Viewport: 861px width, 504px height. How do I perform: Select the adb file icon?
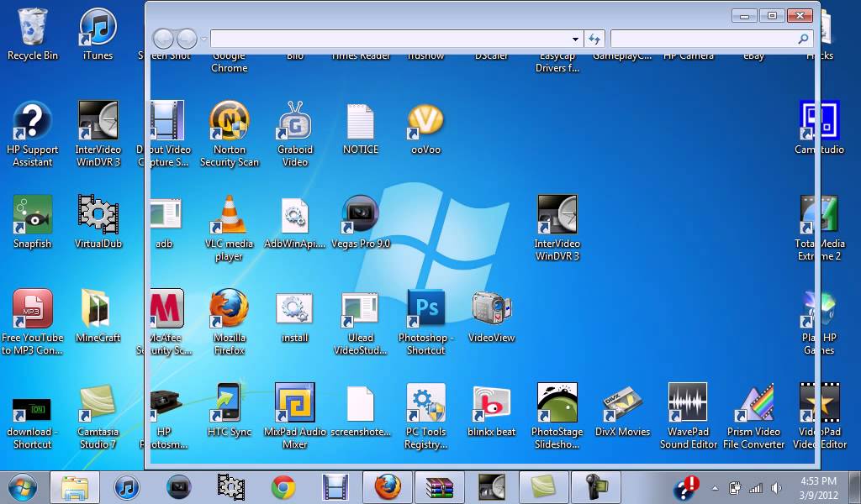coord(164,222)
